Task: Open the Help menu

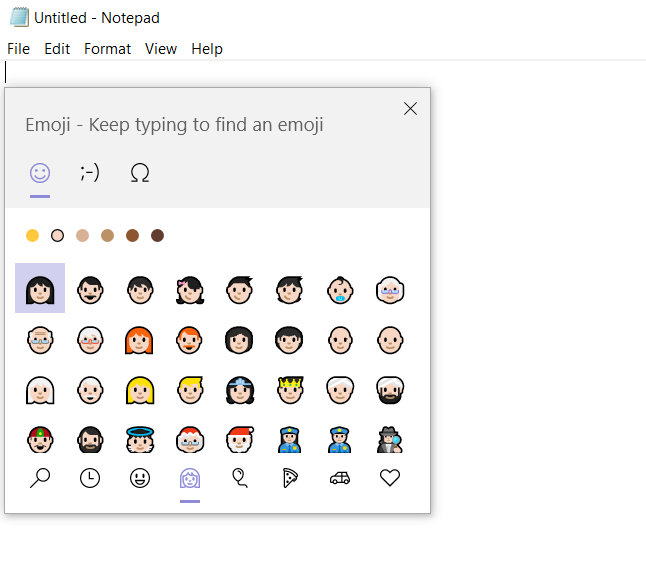Action: (207, 49)
